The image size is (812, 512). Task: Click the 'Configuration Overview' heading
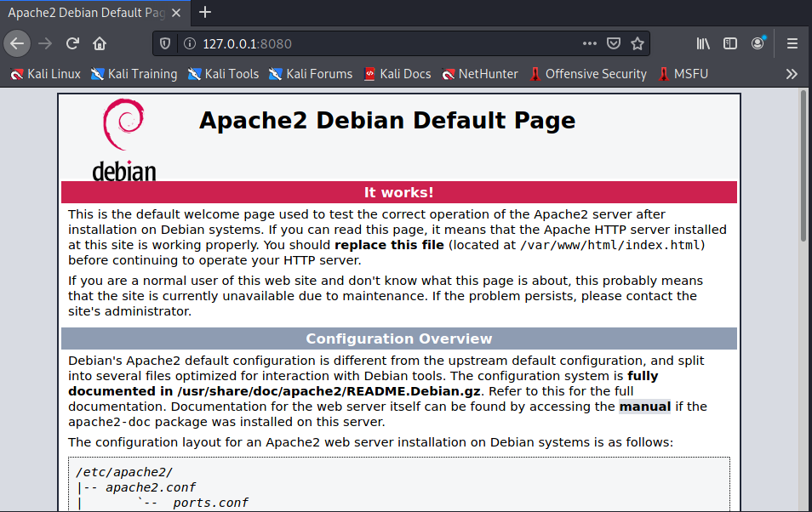398,338
